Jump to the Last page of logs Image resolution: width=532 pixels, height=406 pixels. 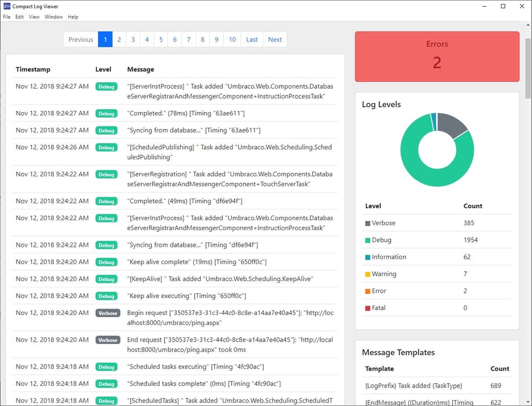(x=252, y=39)
